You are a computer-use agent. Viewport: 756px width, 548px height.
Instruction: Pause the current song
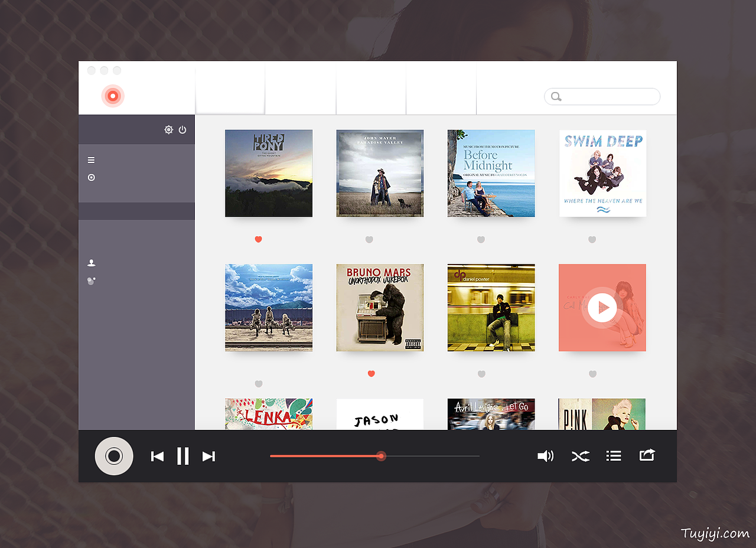183,456
